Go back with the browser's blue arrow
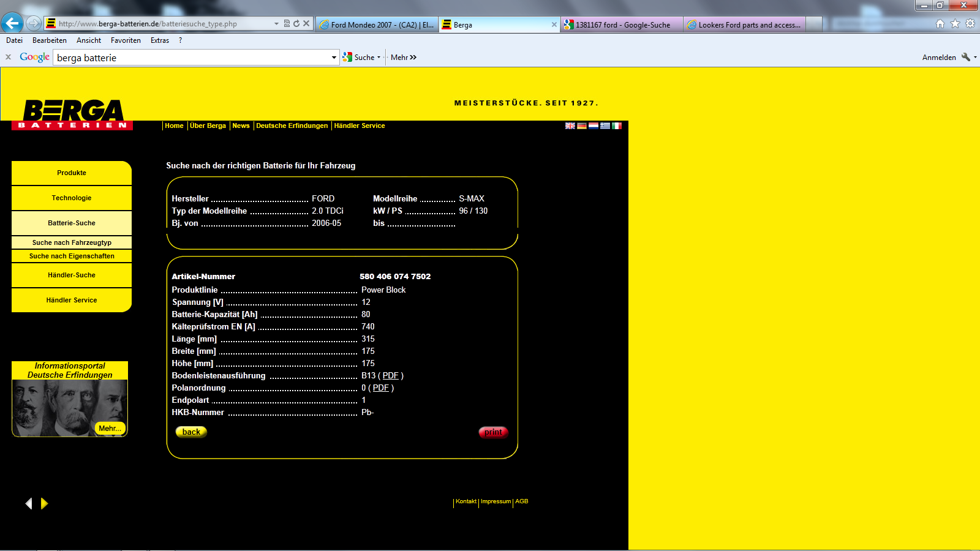 tap(12, 23)
